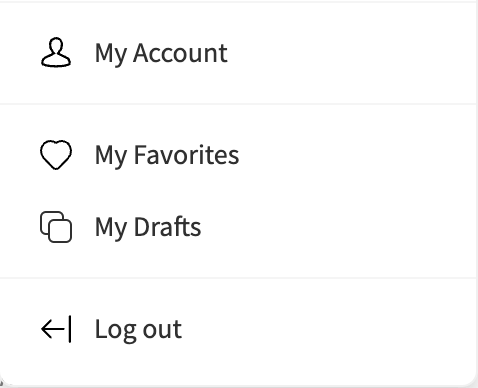The width and height of the screenshot is (478, 388).
Task: Click the person silhouette account icon
Action: coord(56,53)
